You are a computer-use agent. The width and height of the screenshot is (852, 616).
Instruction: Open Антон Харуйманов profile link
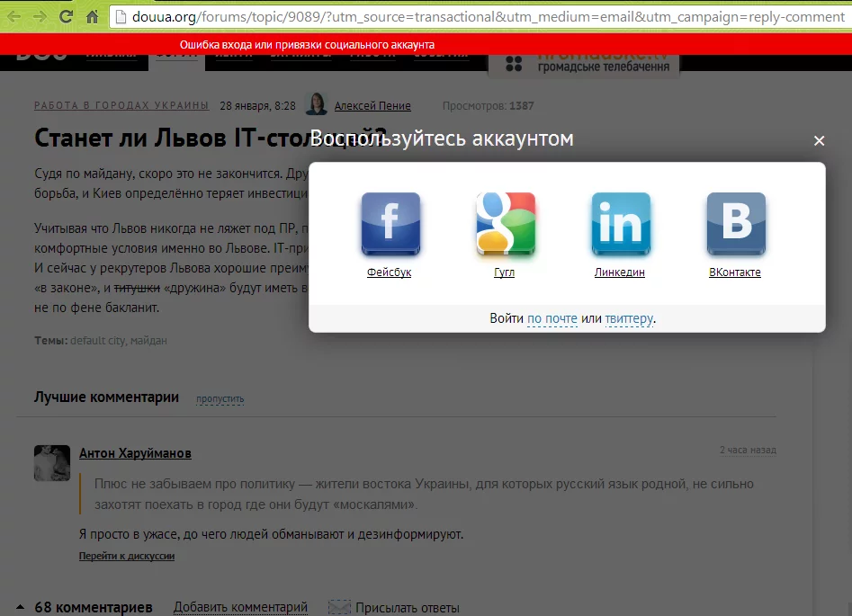(x=135, y=453)
